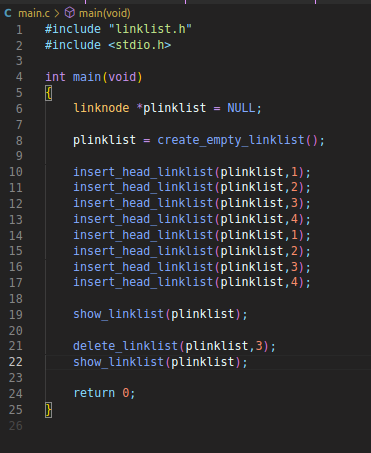Click the main.c breadcrumb
Viewport: 371px width, 453px height.
pos(34,13)
